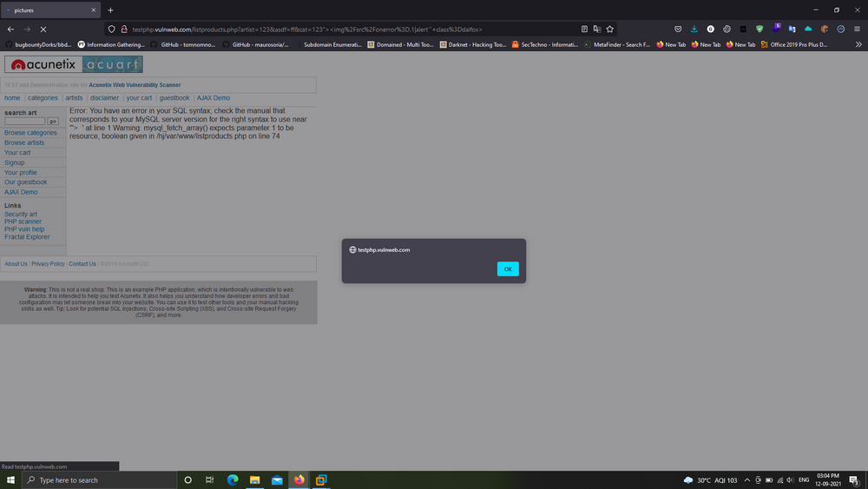Viewport: 868px width, 489px height.
Task: Open GitHub tomnomnom bookmark
Action: 182,44
